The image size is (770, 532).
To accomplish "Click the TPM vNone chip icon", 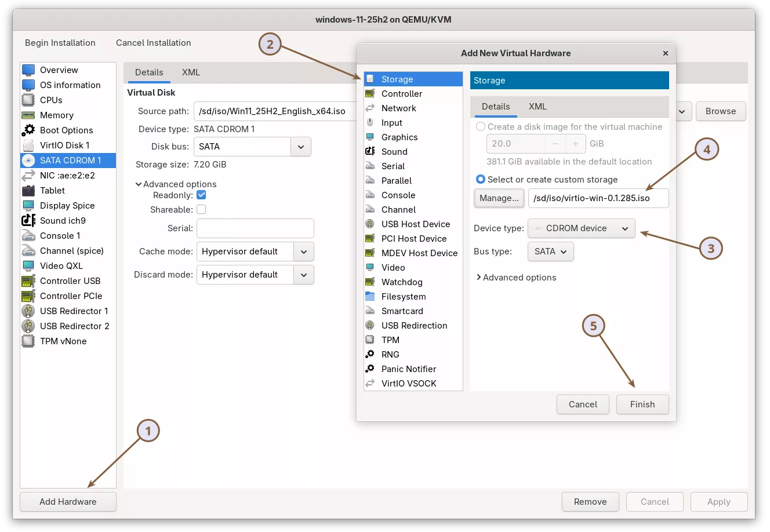I will pos(28,341).
